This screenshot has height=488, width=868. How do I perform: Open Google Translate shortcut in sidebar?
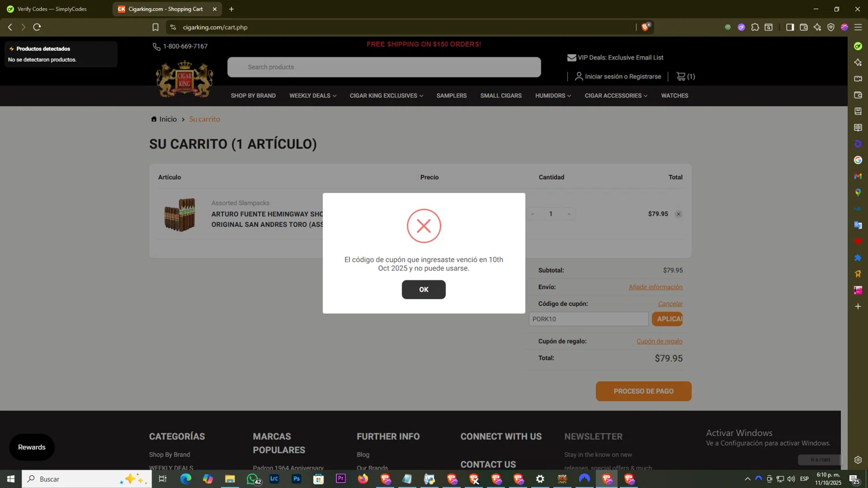pos(858,225)
